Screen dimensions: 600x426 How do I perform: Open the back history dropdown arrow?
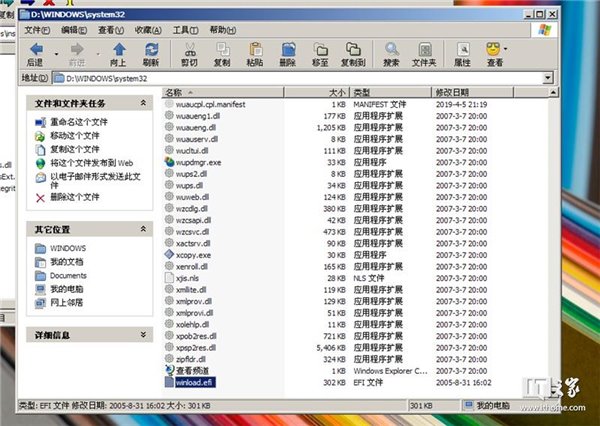click(x=57, y=54)
